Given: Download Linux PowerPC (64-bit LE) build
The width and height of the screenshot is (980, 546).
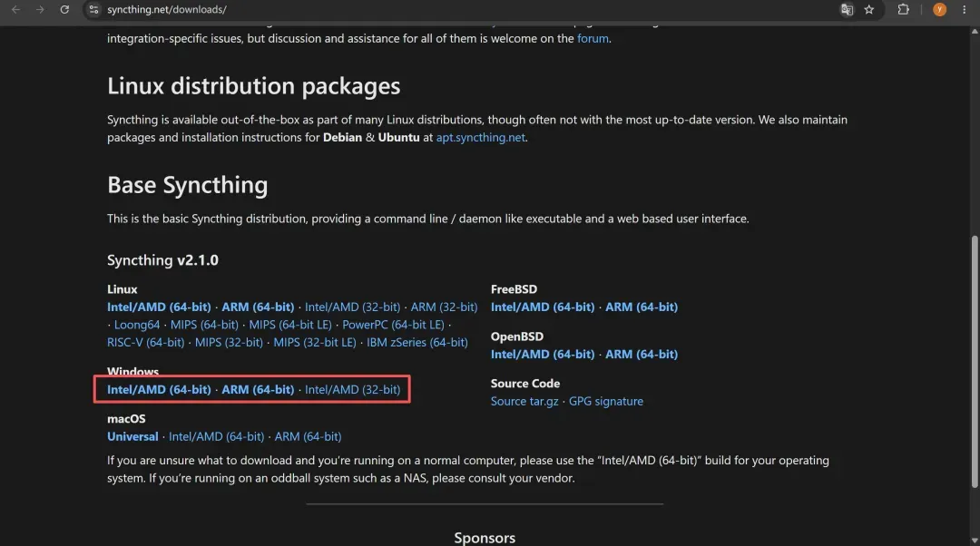Looking at the screenshot, I should point(393,325).
